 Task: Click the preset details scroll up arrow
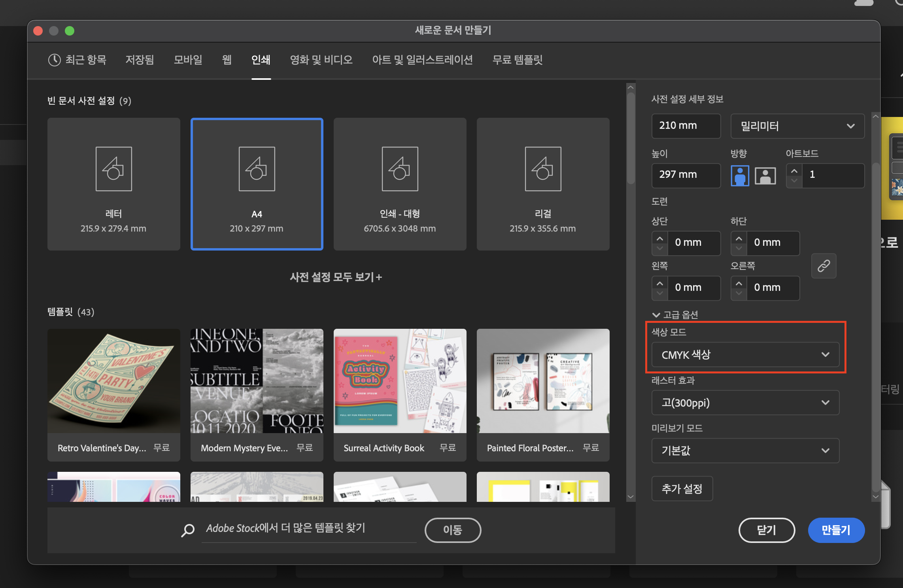(876, 117)
